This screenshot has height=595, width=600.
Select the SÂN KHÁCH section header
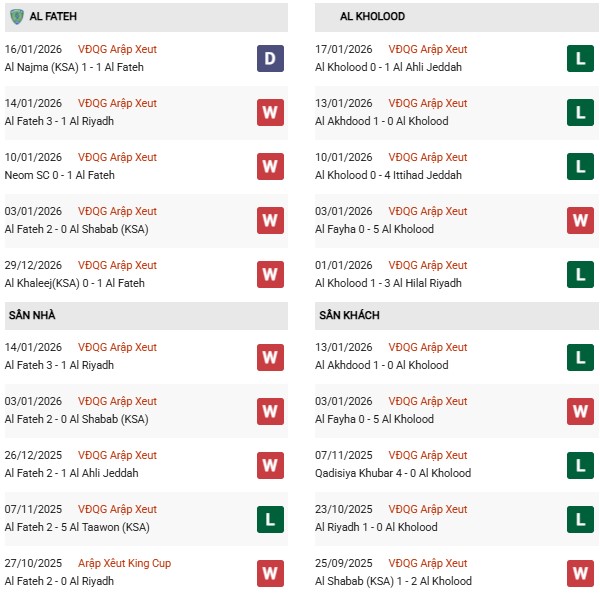coord(349,315)
